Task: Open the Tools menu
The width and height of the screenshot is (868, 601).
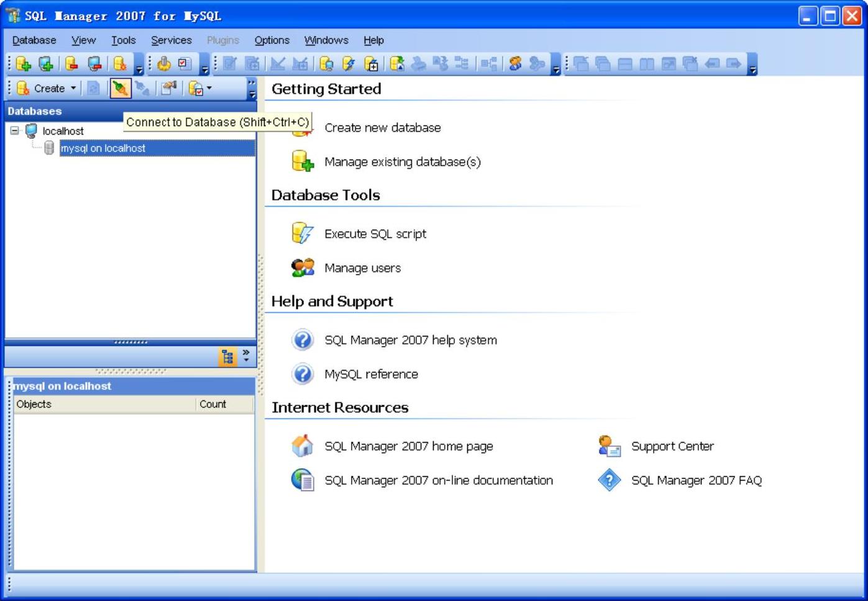Action: (123, 40)
